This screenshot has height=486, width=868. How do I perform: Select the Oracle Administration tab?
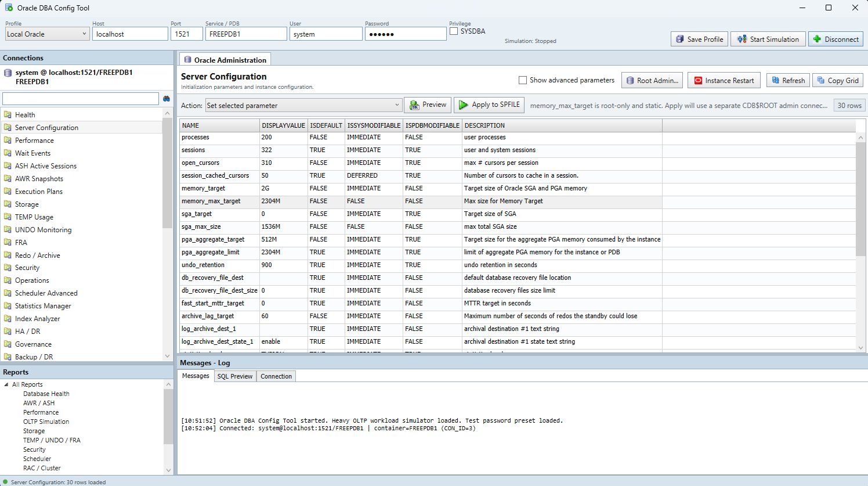tap(225, 60)
